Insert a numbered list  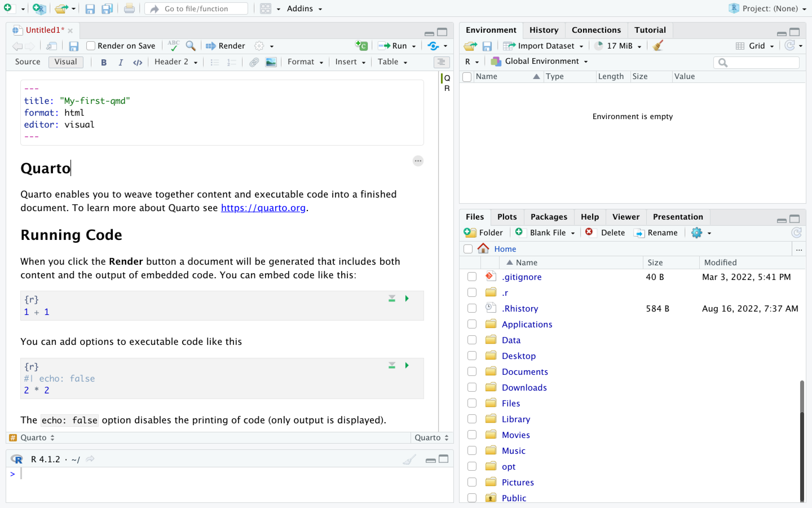(x=231, y=62)
